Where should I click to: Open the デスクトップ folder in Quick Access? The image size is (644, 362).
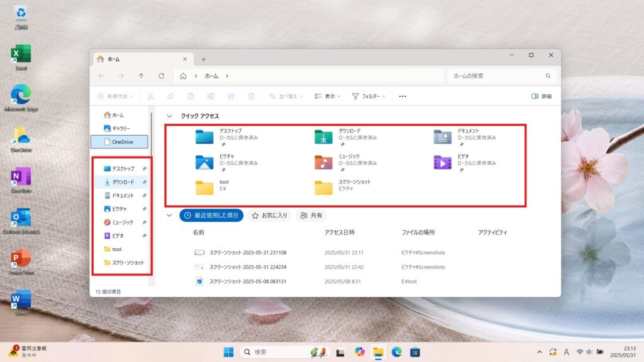pos(226,137)
